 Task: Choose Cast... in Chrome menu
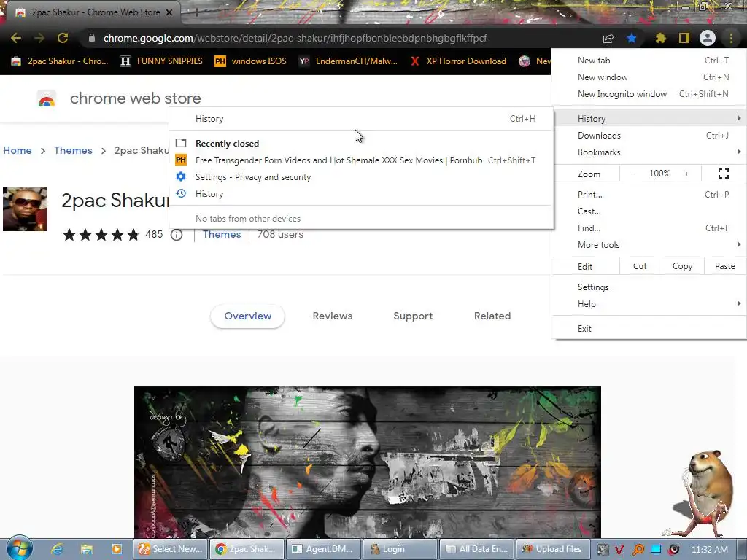(649, 211)
